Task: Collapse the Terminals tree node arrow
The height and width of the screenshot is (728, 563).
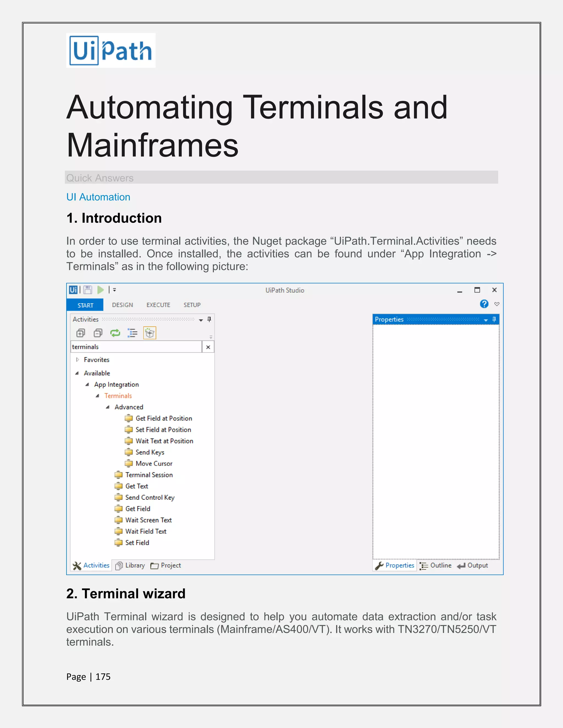Action: [x=98, y=396]
